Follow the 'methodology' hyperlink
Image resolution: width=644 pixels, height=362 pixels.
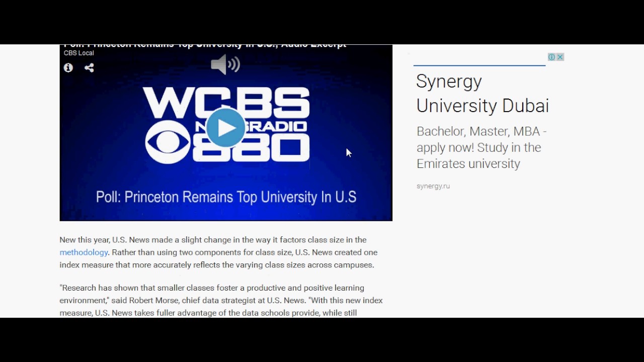pyautogui.click(x=84, y=252)
